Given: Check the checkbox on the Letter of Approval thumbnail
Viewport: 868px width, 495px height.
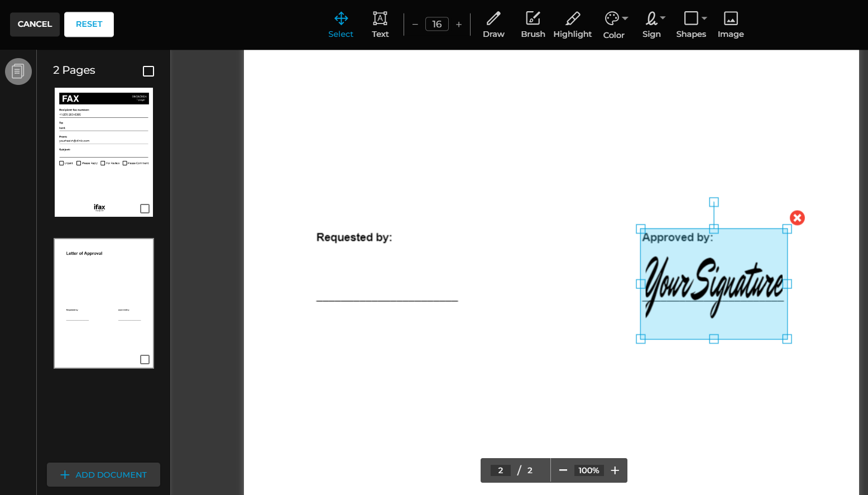Looking at the screenshot, I should coord(145,359).
